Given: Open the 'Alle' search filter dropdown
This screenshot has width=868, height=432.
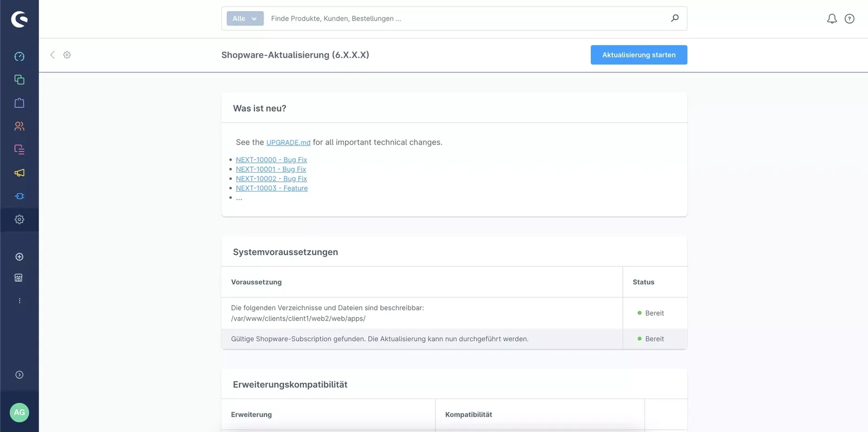Looking at the screenshot, I should click(x=245, y=18).
